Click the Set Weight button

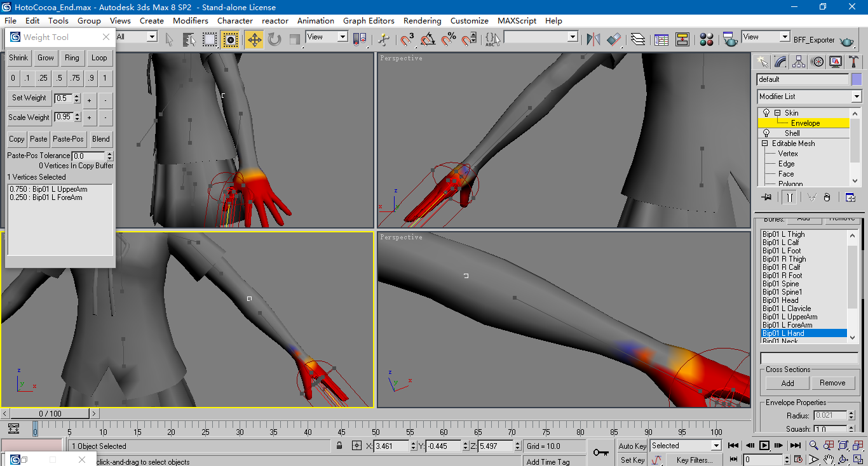pos(29,98)
